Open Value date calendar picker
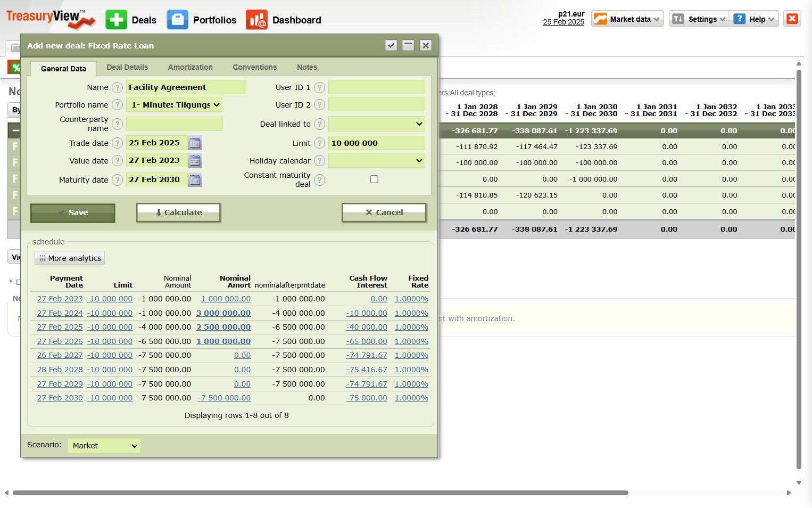This screenshot has height=508, width=812. 195,161
